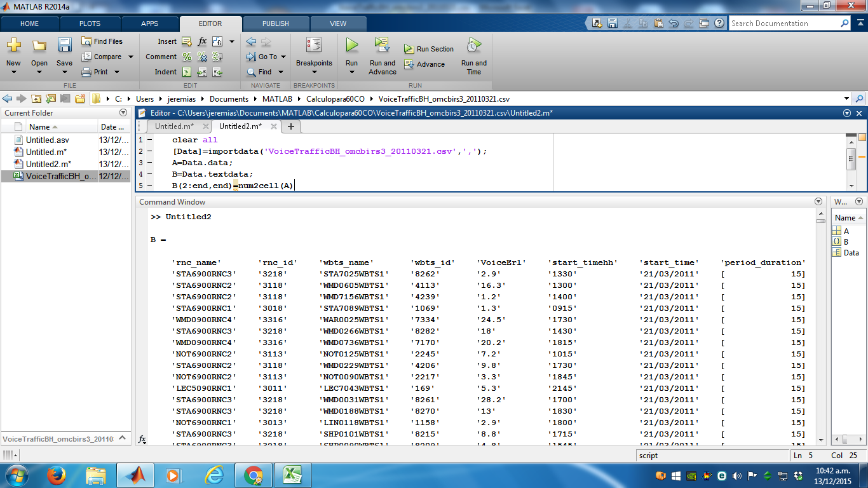Click the Uncomment icon
868x488 pixels.
202,57
